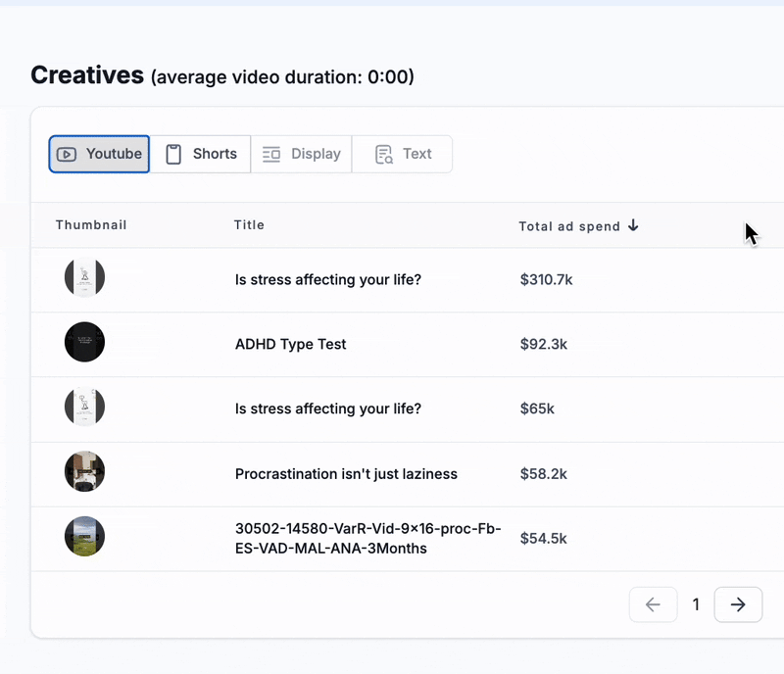Screen dimensions: 784x674
Task: Click the sort arrow beside Total ad spend
Action: (x=633, y=225)
